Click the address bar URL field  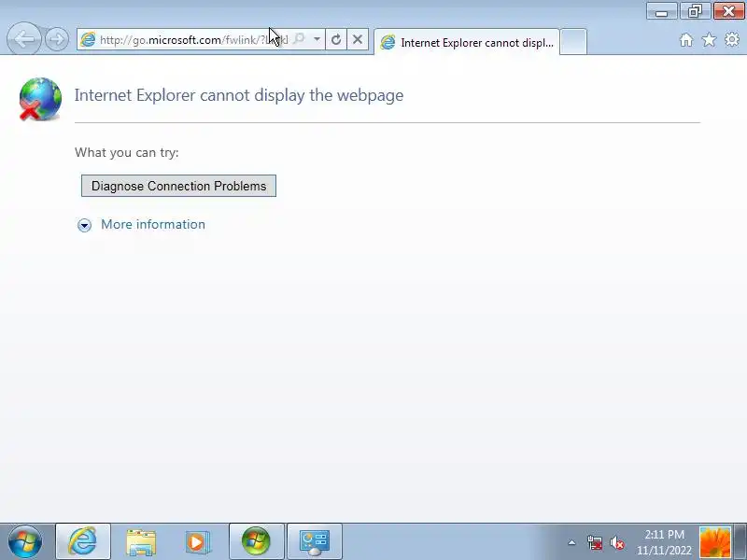click(x=193, y=39)
